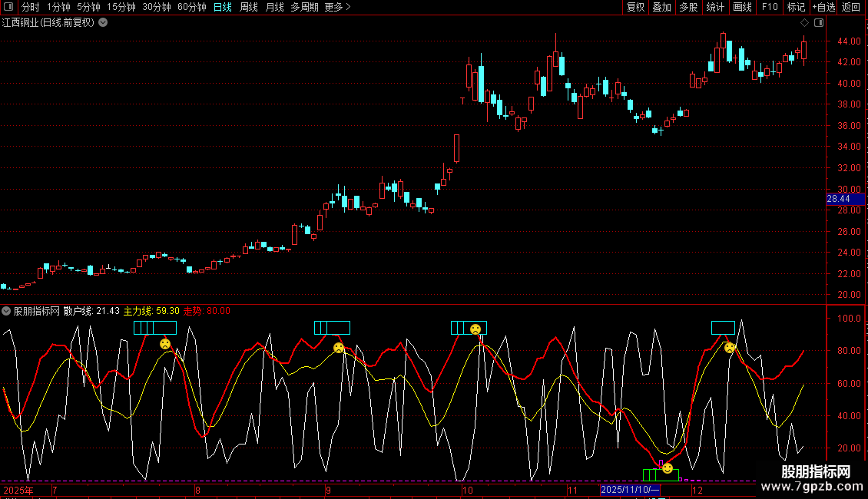This screenshot has height=499, width=868.
Task: Select the 15分钟 period
Action: pyautogui.click(x=121, y=7)
